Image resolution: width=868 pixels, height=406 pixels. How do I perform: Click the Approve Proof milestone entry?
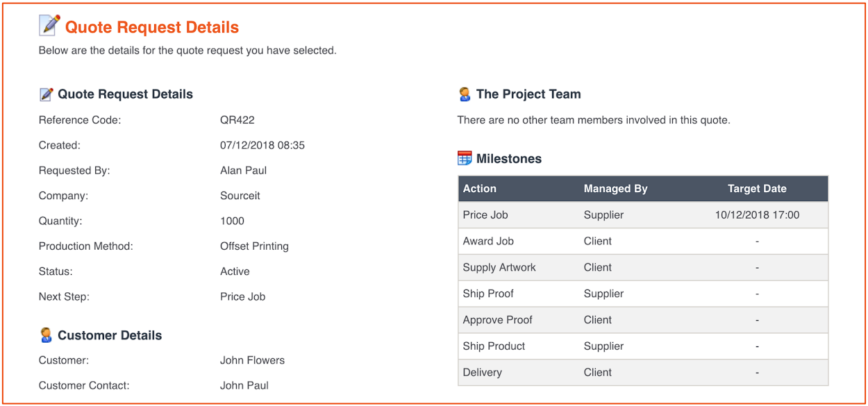(498, 320)
